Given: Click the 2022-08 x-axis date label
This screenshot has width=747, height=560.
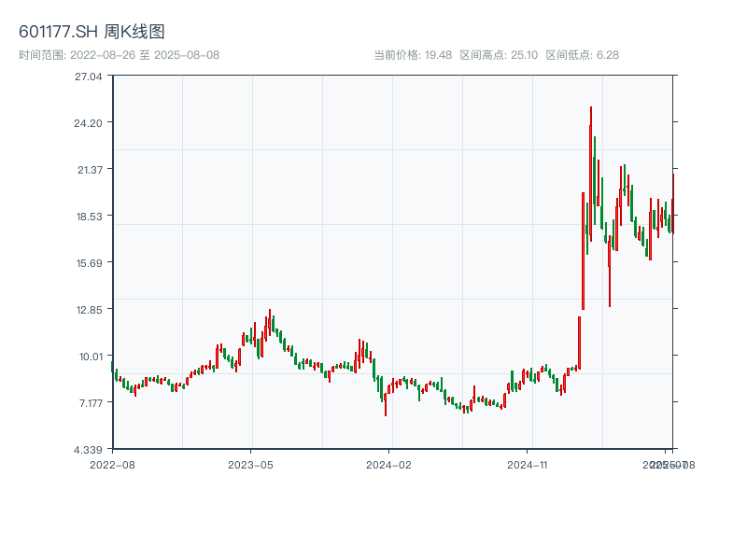Looking at the screenshot, I should coord(112,464).
